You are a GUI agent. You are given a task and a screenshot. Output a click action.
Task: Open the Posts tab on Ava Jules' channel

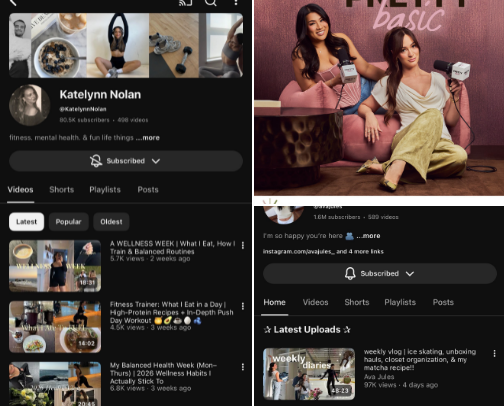click(x=443, y=302)
